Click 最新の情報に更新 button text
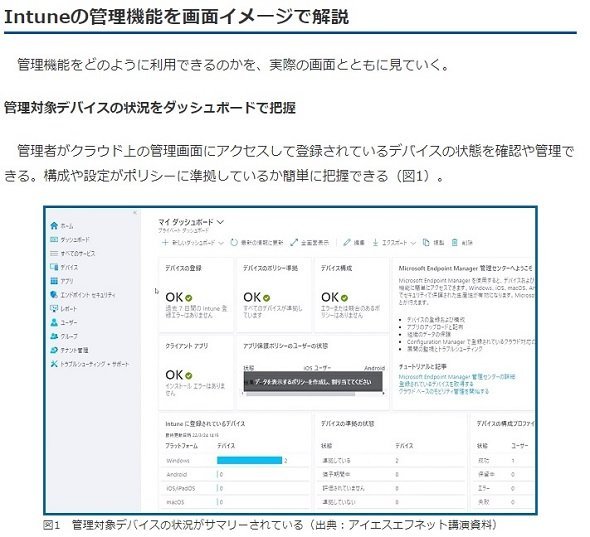Image resolution: width=590 pixels, height=537 pixels. point(262,243)
